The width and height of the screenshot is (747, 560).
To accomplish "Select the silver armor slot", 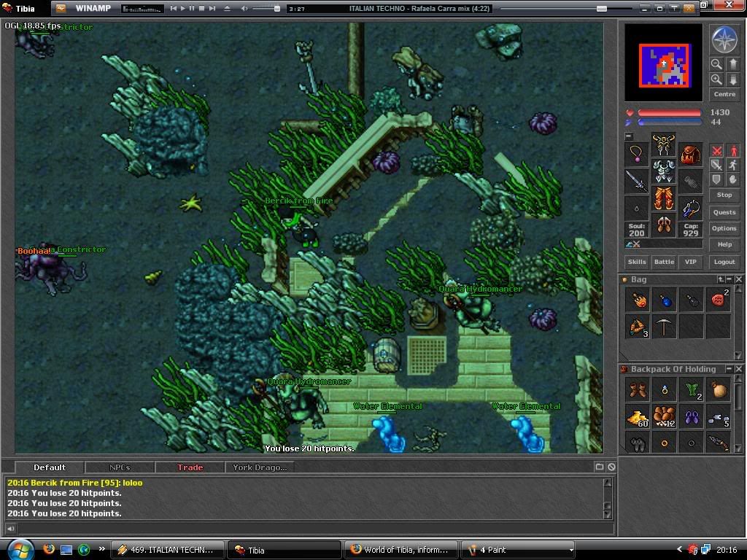I will tap(664, 171).
